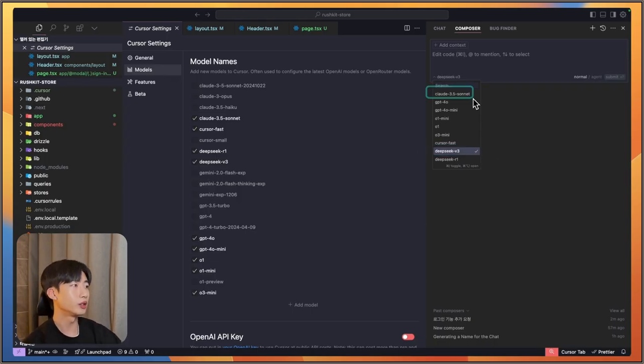
Task: Uncheck the cursor-fast model checkbox
Action: click(x=195, y=129)
